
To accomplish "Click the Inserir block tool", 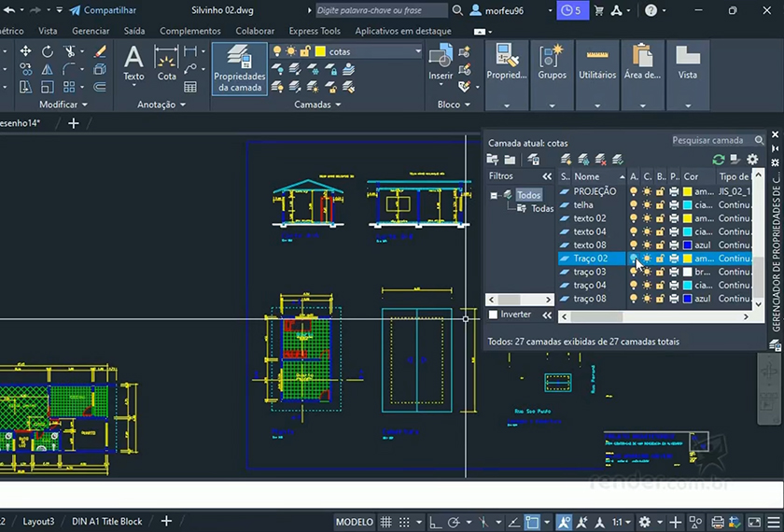I will click(x=441, y=63).
